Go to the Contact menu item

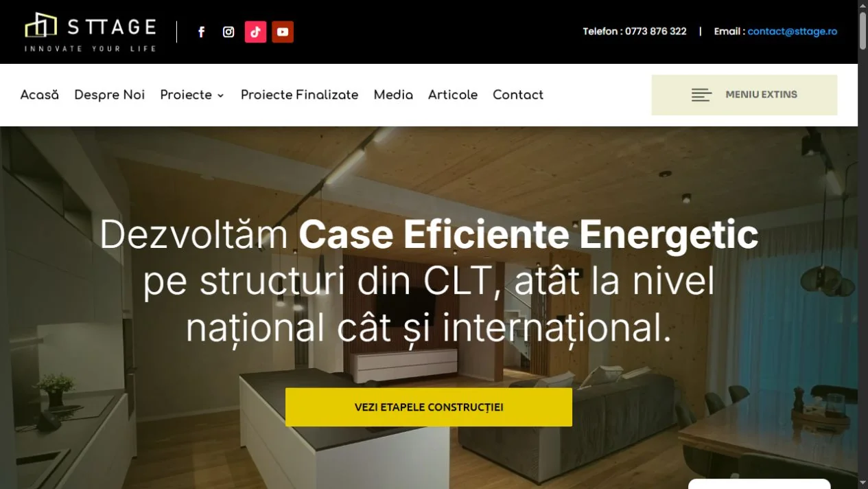(518, 95)
